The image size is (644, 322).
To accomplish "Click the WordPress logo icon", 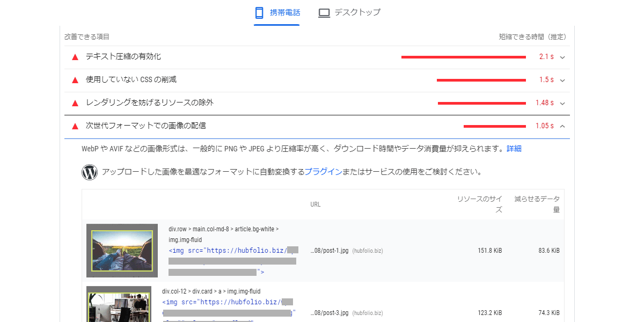I will click(x=90, y=172).
